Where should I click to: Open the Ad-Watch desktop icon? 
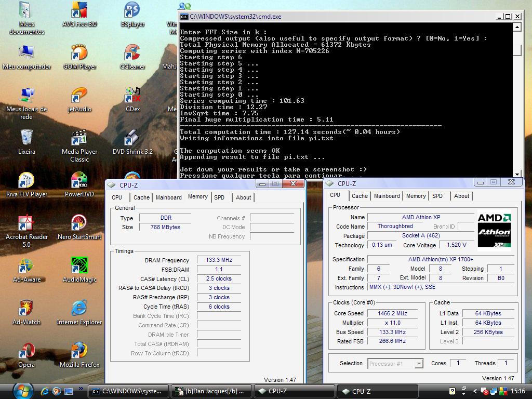(x=26, y=313)
